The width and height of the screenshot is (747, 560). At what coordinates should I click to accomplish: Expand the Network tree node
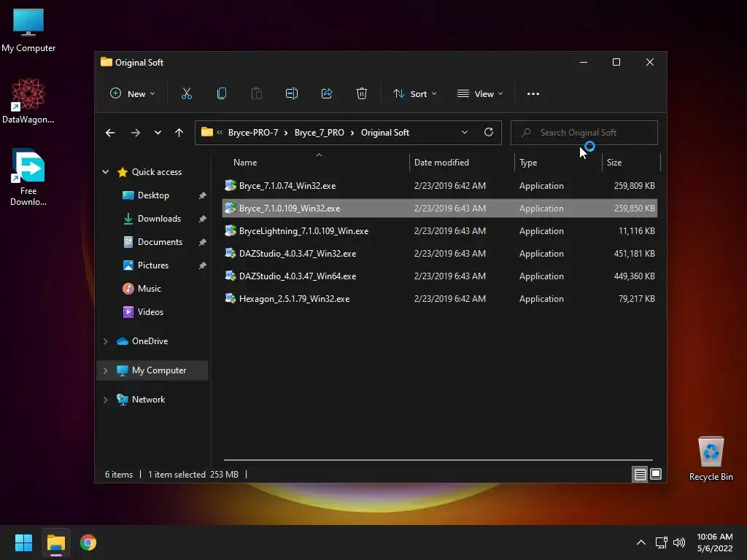coord(105,400)
